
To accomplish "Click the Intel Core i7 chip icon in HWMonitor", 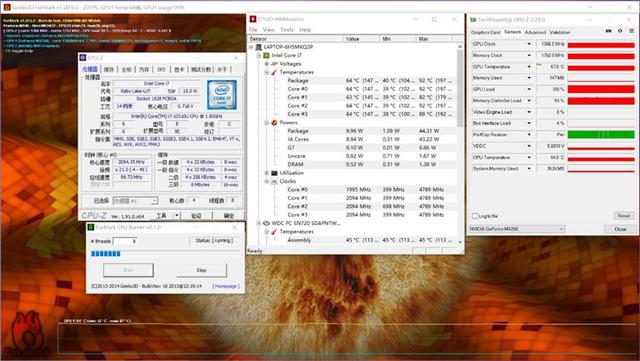I will (267, 55).
